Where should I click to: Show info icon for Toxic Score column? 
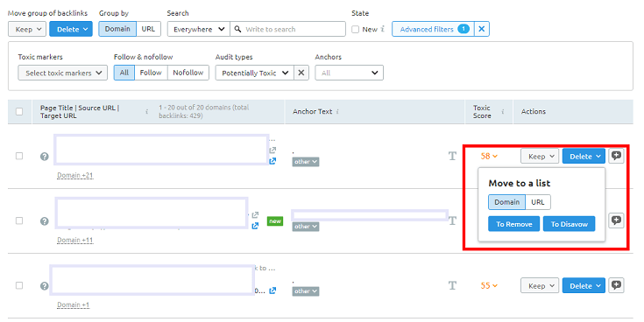pyautogui.click(x=503, y=112)
